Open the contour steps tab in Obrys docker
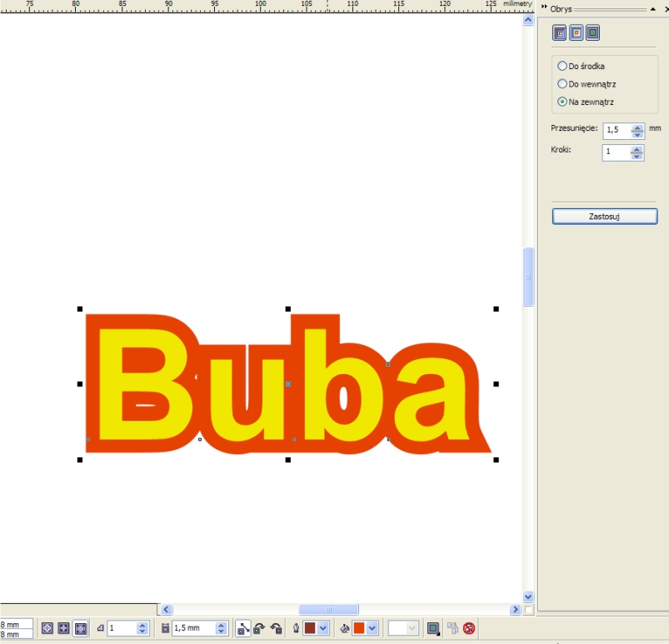 [x=560, y=33]
